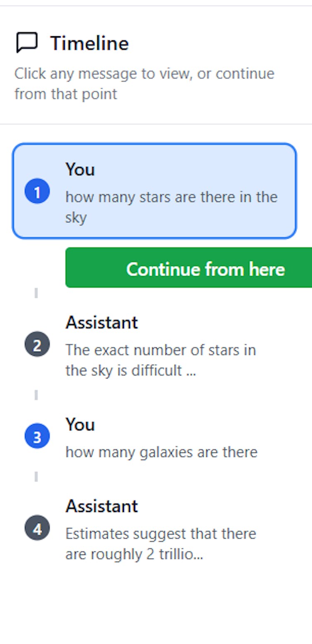Open the reply 'The exact number of stars'

(x=160, y=360)
